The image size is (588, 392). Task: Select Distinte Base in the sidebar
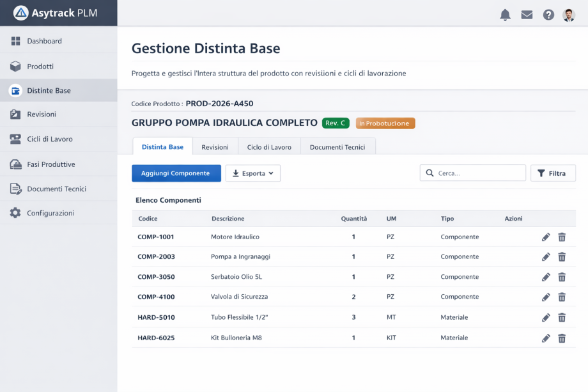(59, 90)
